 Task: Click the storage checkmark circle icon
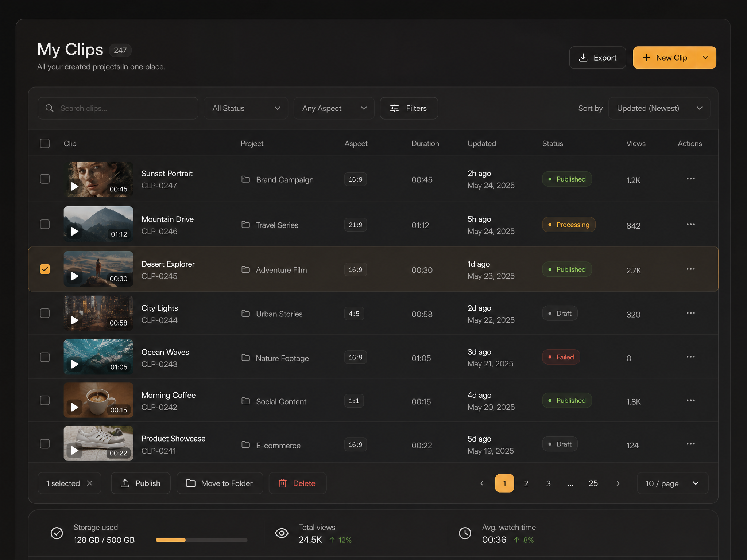click(57, 533)
